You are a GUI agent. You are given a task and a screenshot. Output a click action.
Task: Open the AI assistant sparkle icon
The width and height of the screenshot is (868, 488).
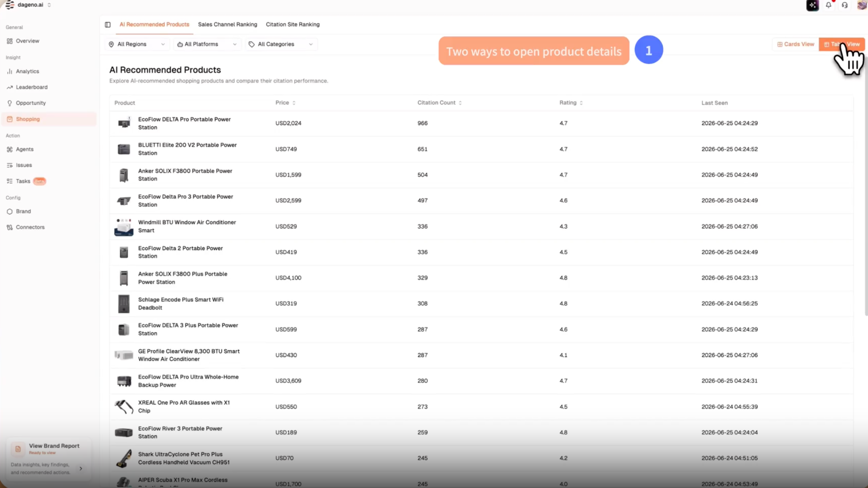point(813,5)
